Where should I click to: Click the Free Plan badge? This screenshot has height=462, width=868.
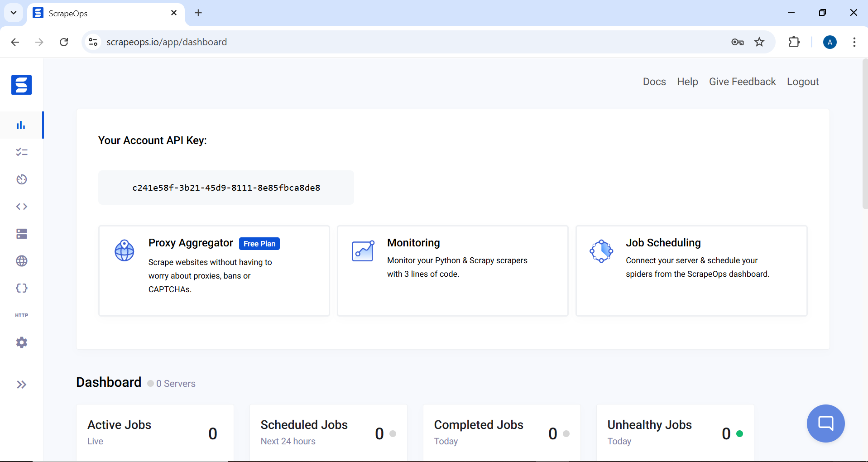(259, 244)
